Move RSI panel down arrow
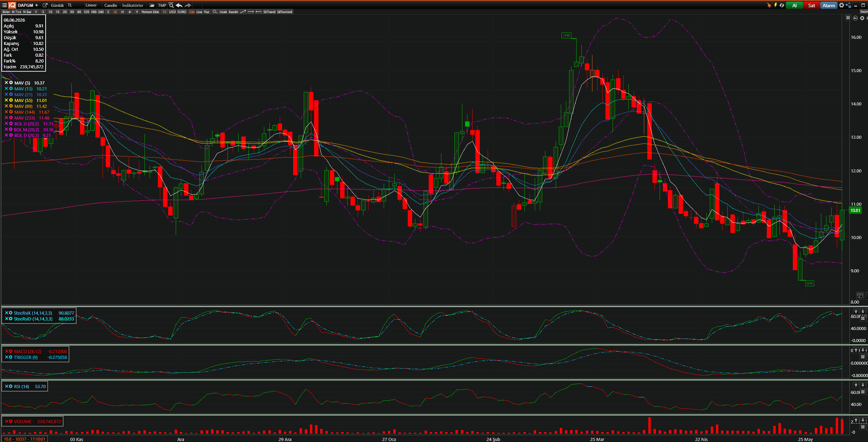 (x=863, y=385)
